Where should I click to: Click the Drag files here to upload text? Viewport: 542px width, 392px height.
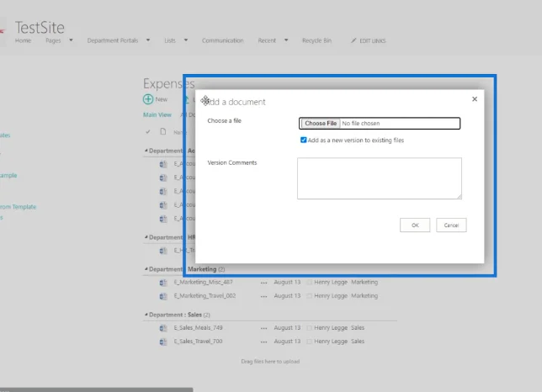pyautogui.click(x=270, y=361)
